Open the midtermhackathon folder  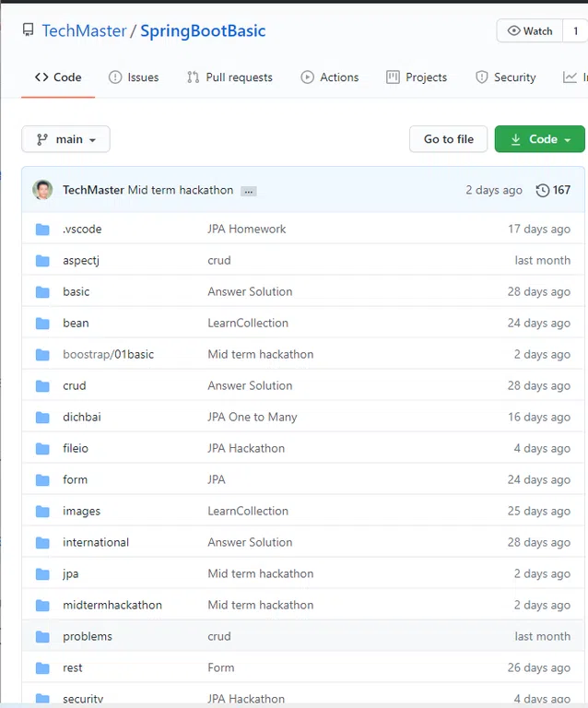(x=112, y=605)
